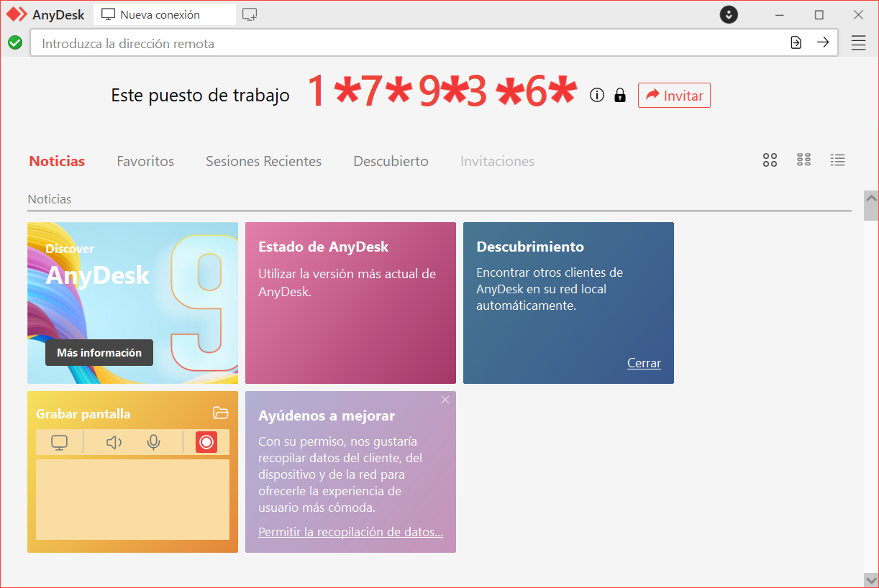Switch to list view
This screenshot has width=879, height=588.
(x=837, y=160)
